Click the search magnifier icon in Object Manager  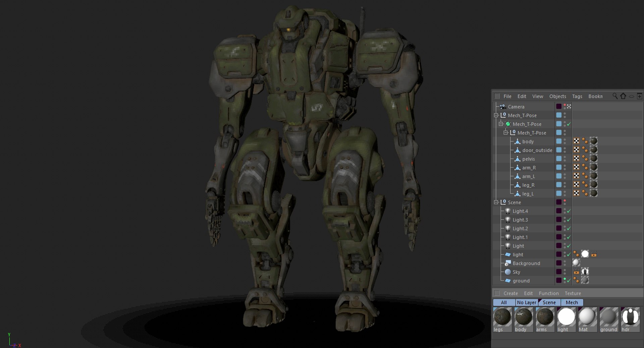click(615, 96)
